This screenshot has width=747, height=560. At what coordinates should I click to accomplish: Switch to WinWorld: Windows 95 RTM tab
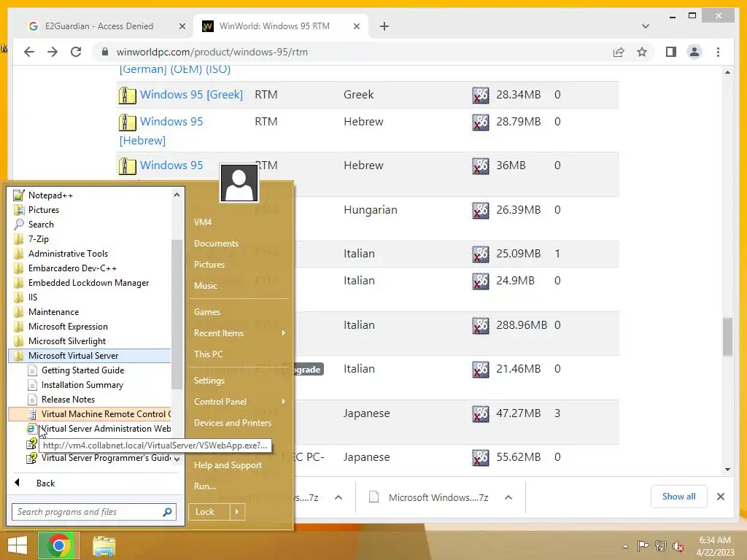tap(274, 26)
